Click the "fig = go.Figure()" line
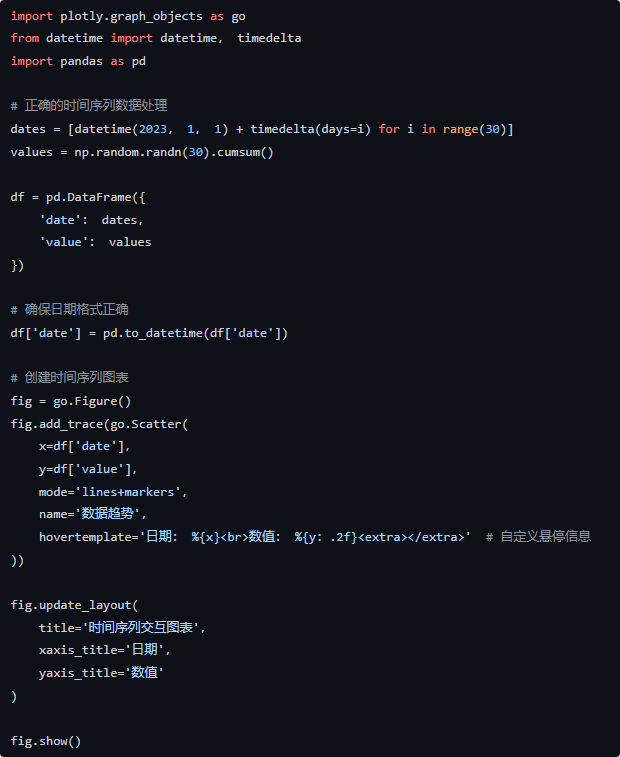Image resolution: width=620 pixels, height=757 pixels. 71,400
